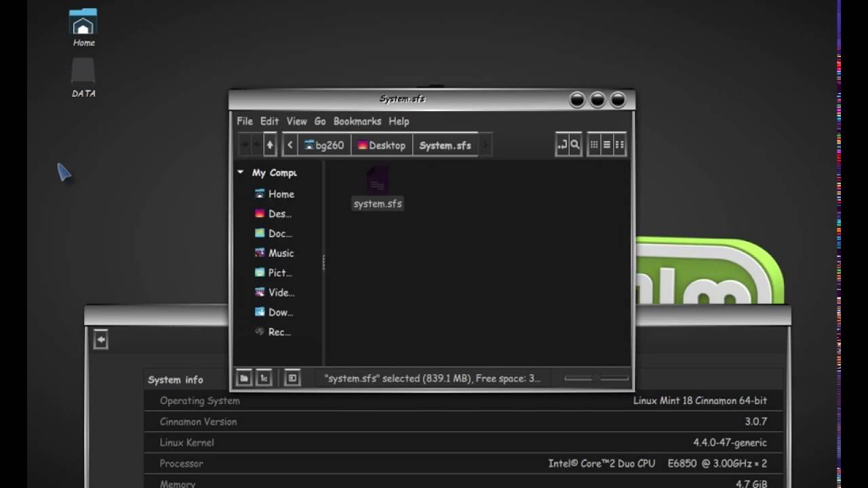Hide the sidebar panel
Viewport: 868px width, 488px height.
[292, 378]
